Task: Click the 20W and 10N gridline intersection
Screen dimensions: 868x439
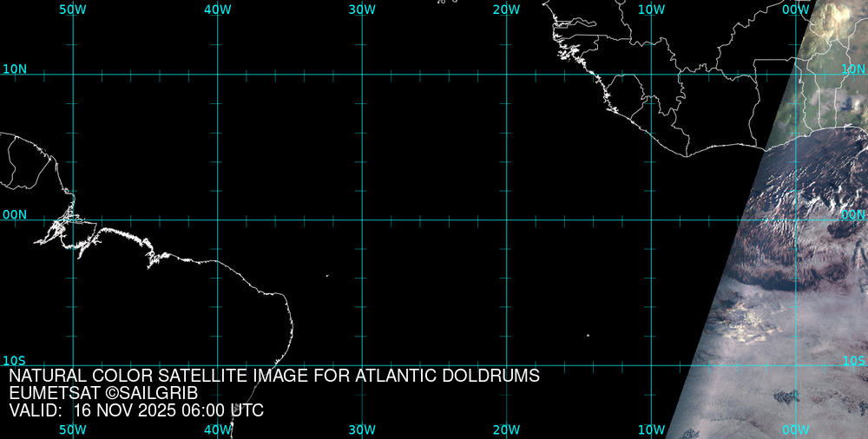Action: click(507, 75)
